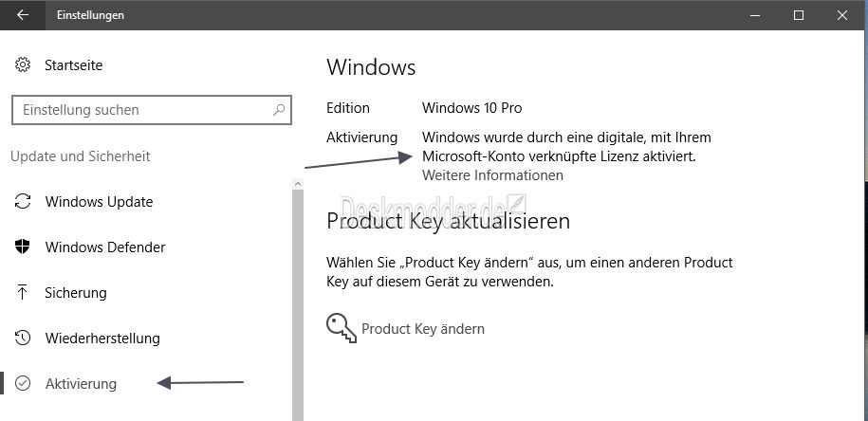Select the Aktivierung sidebar entry

(81, 383)
